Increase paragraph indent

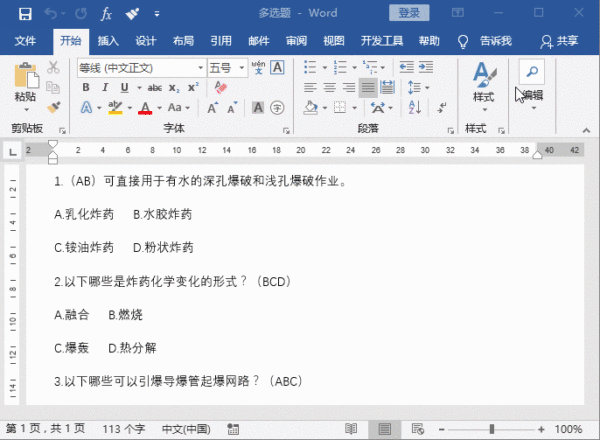click(426, 67)
